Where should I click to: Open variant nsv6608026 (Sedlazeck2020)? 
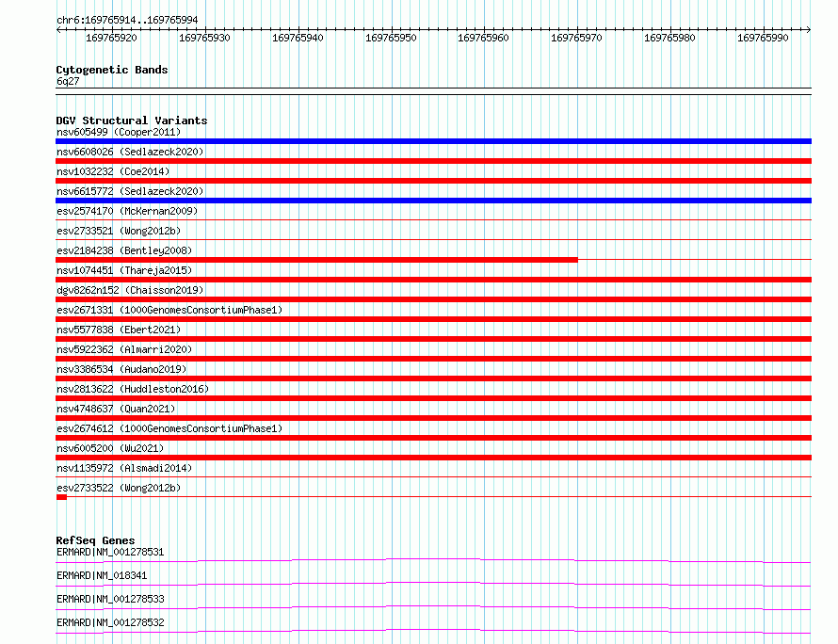[130, 152]
